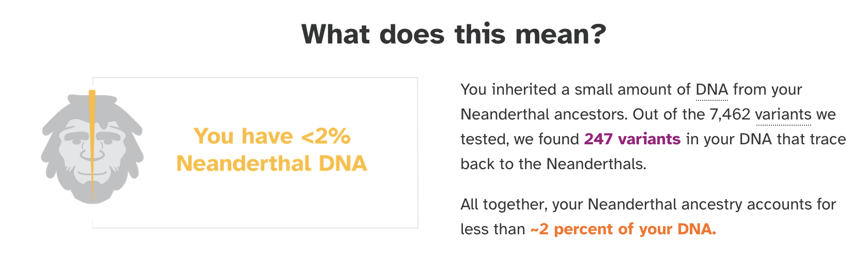The image size is (868, 270).
Task: Click the yellow "You have <2%" line
Action: point(272,137)
